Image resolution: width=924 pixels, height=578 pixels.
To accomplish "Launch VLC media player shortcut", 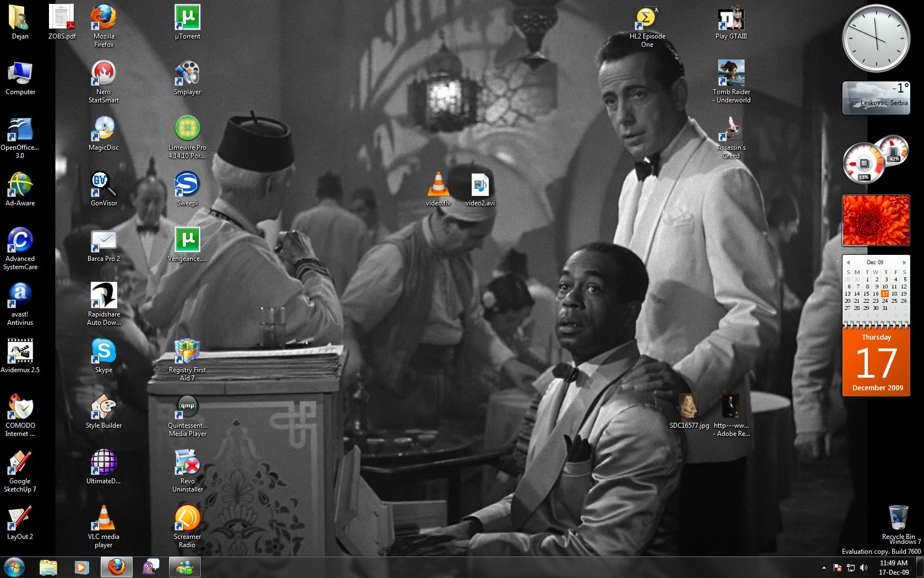I will coord(103,526).
